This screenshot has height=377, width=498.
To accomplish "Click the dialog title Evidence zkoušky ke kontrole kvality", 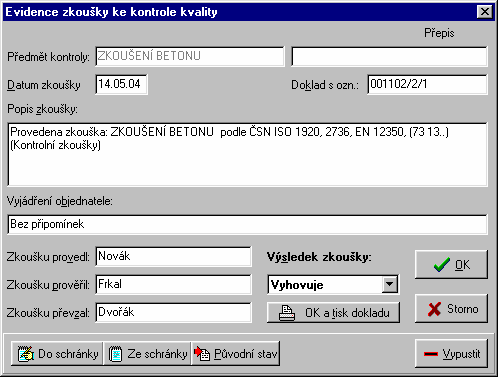I will pos(111,12).
